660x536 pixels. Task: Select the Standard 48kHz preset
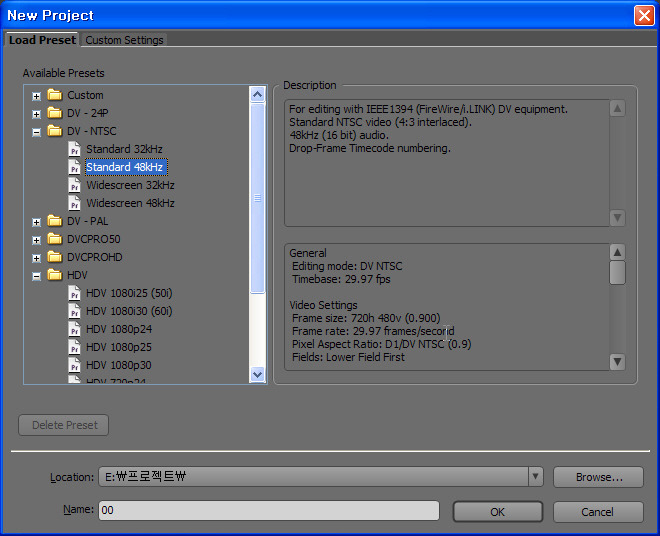coord(126,167)
